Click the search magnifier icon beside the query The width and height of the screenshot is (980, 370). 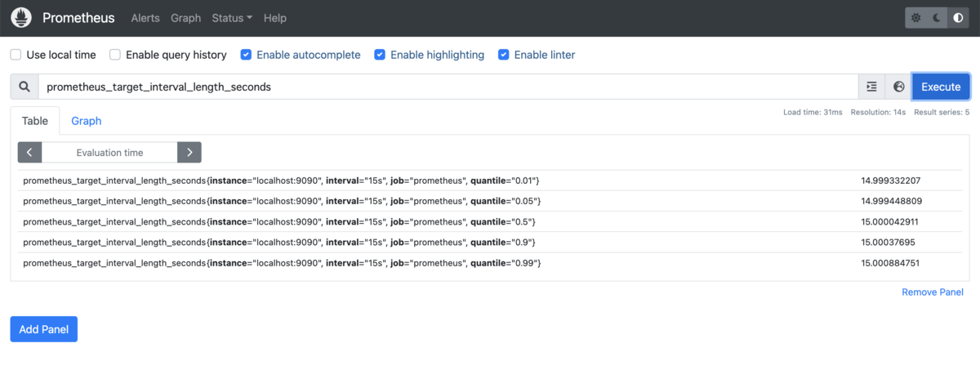pos(24,87)
